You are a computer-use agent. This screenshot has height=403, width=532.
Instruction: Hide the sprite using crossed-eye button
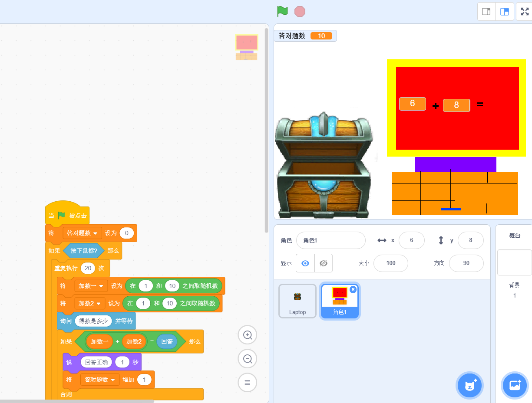323,263
